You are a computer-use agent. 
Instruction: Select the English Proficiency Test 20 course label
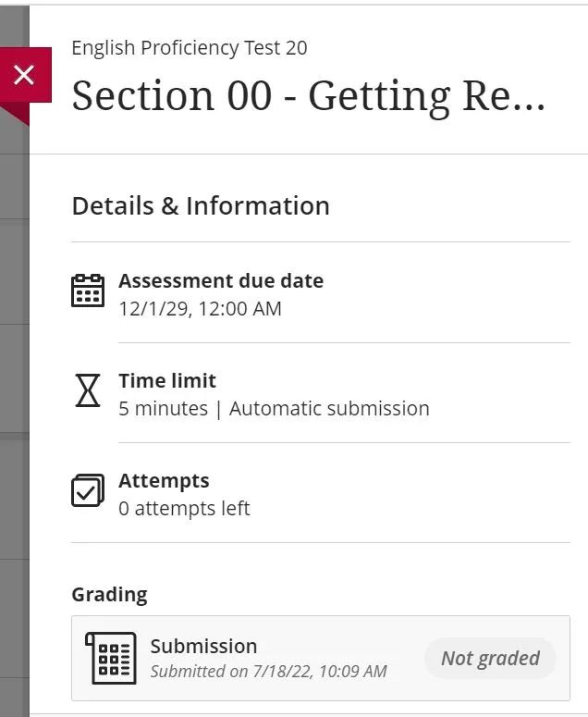(190, 48)
